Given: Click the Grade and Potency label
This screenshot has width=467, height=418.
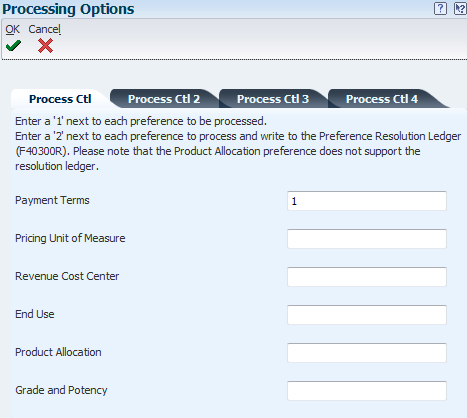Looking at the screenshot, I should pyautogui.click(x=61, y=390).
